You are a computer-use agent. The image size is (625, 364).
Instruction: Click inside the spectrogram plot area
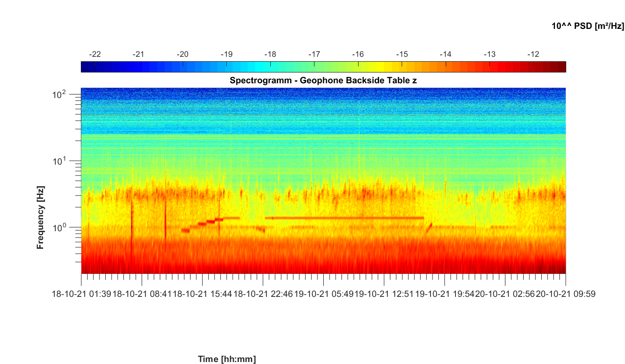click(x=323, y=181)
